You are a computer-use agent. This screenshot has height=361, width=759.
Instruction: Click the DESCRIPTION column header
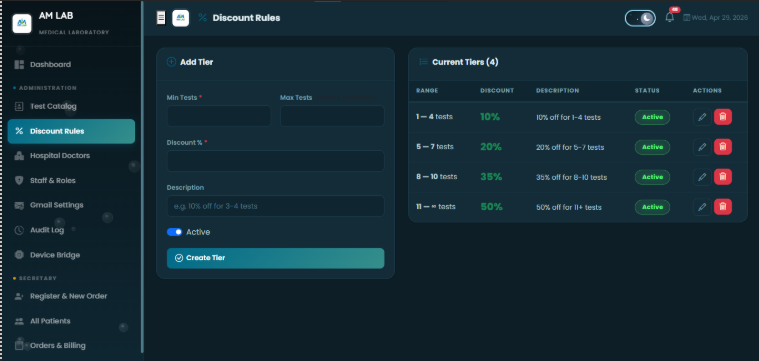click(x=557, y=90)
